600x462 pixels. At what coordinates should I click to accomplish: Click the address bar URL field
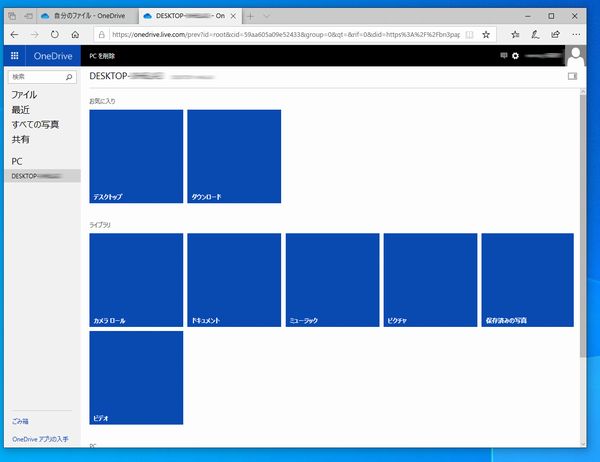[x=285, y=35]
